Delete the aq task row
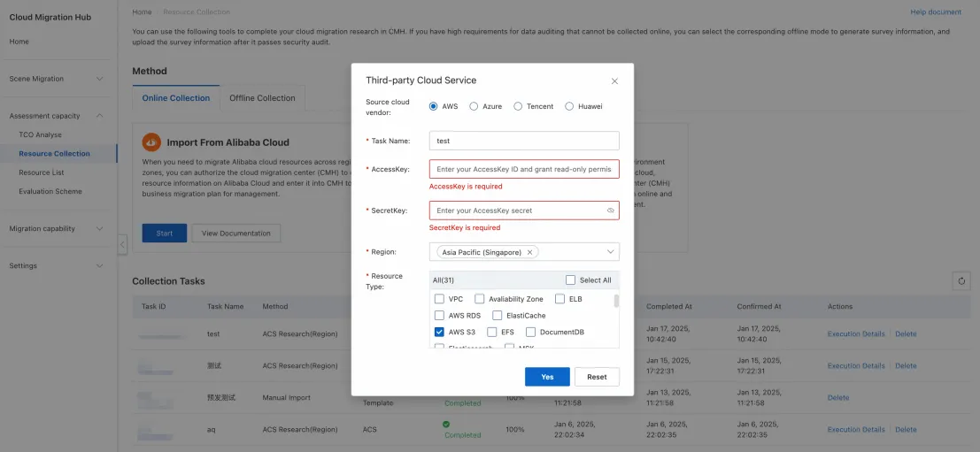Screen dimensions: 980x452 906,430
